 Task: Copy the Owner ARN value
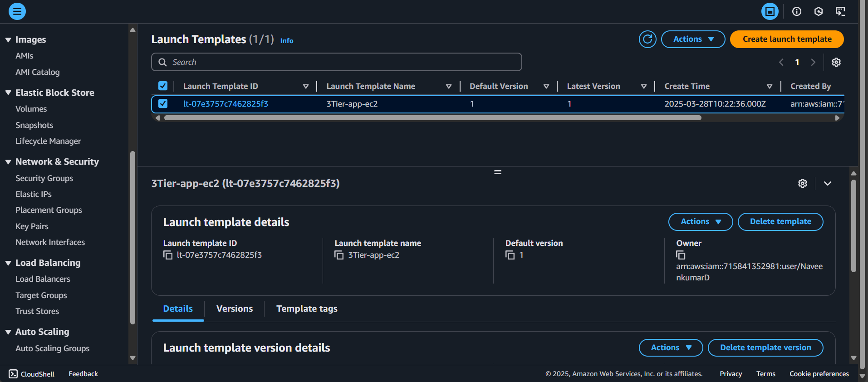[681, 255]
